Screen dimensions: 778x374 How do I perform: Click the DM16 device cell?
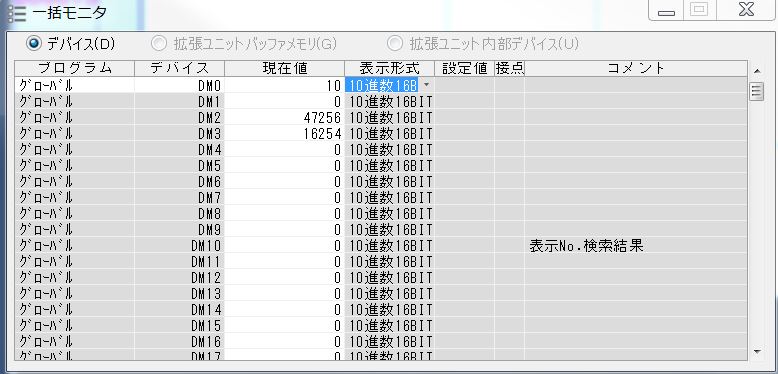coord(180,342)
